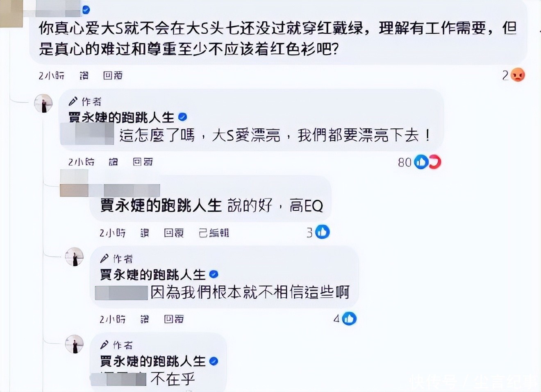Viewport: 541px width, 392px height.
Task: Click the verified badge on the 這怎麼了嗎 reply
Action: [x=183, y=117]
